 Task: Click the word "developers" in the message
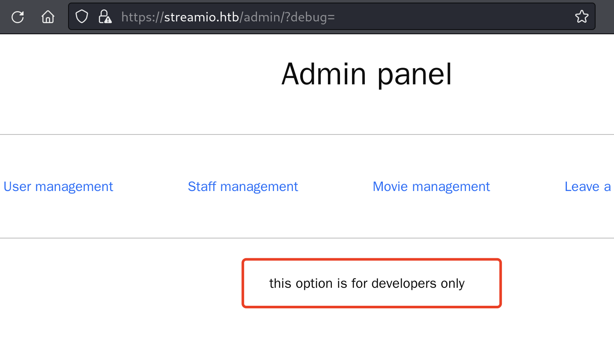pyautogui.click(x=404, y=283)
